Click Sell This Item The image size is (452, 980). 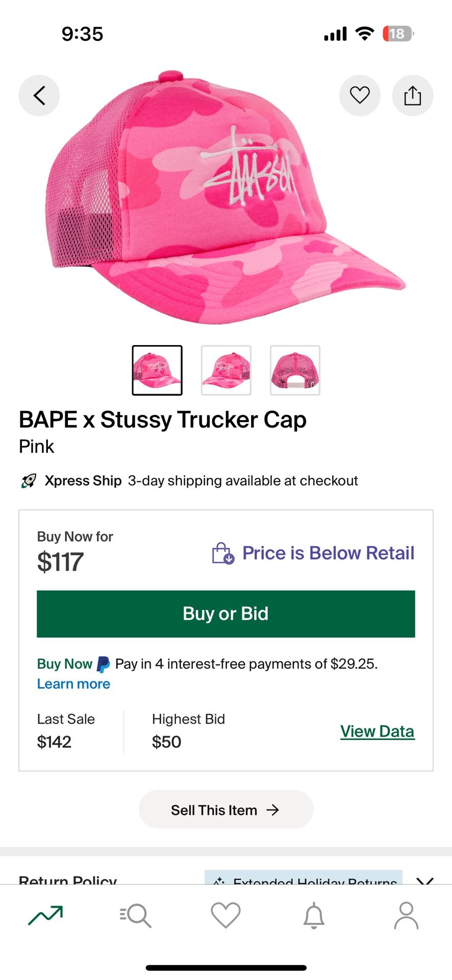pyautogui.click(x=225, y=810)
